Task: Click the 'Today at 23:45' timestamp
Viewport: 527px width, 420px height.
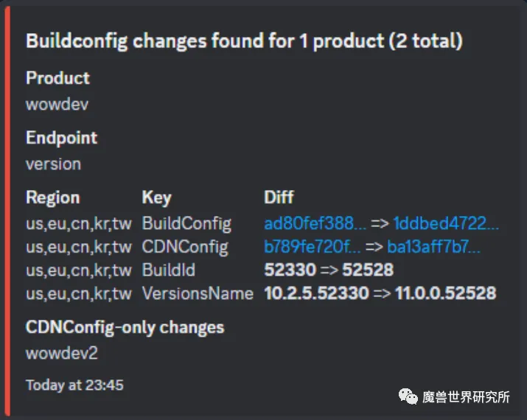Action: 74,385
